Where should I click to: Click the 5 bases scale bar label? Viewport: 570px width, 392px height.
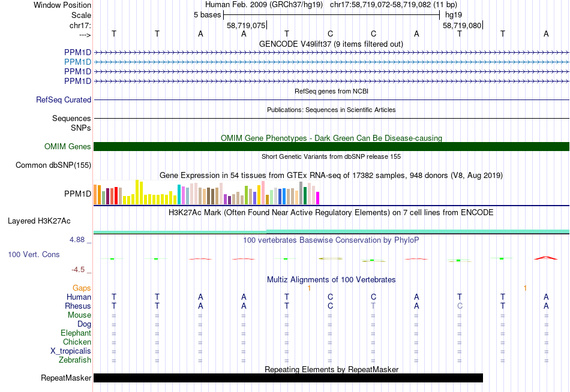coord(207,15)
